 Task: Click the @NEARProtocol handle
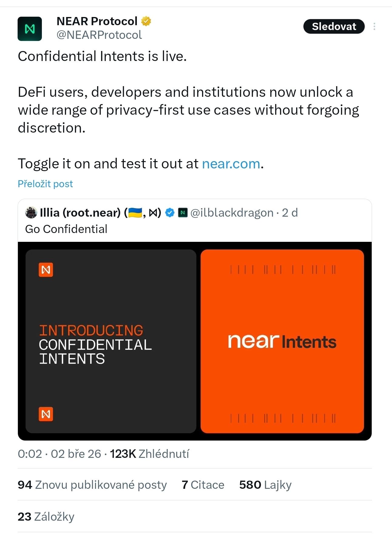pyautogui.click(x=99, y=35)
